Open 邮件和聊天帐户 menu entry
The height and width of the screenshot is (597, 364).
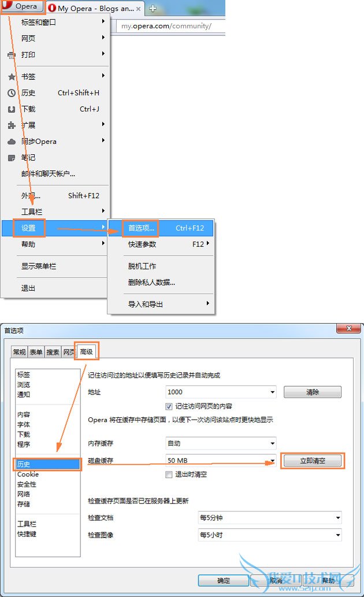coord(55,173)
